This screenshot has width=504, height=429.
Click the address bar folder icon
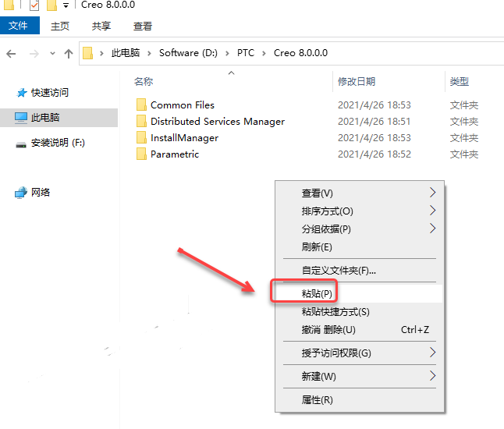pos(87,53)
